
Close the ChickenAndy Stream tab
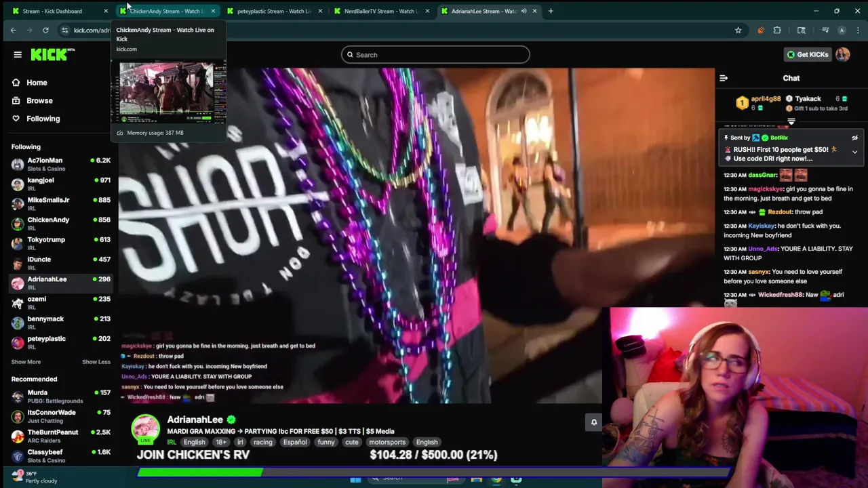pyautogui.click(x=213, y=11)
